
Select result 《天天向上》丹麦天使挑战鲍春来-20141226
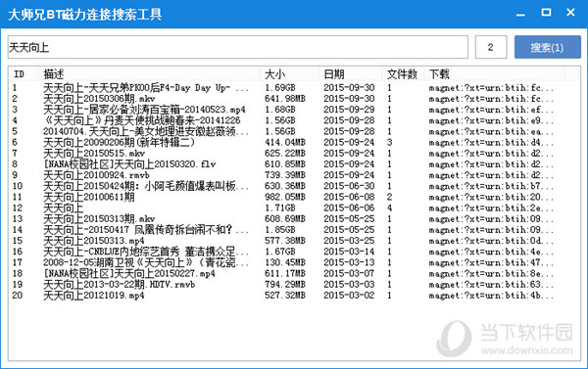142,120
